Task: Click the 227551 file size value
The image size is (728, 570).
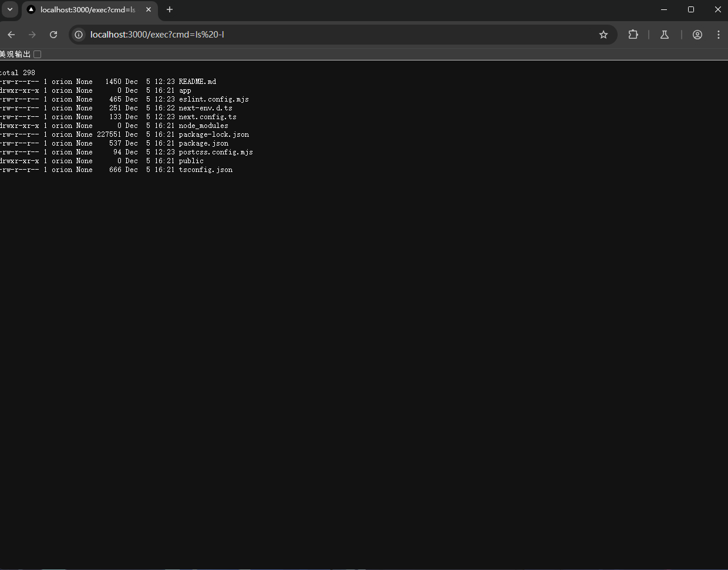Action: click(x=109, y=134)
